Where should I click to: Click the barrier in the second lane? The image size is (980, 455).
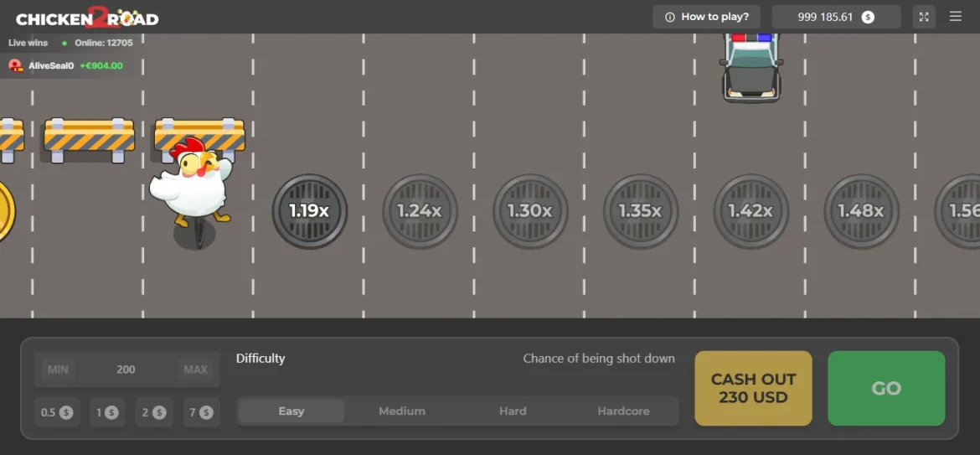point(90,139)
